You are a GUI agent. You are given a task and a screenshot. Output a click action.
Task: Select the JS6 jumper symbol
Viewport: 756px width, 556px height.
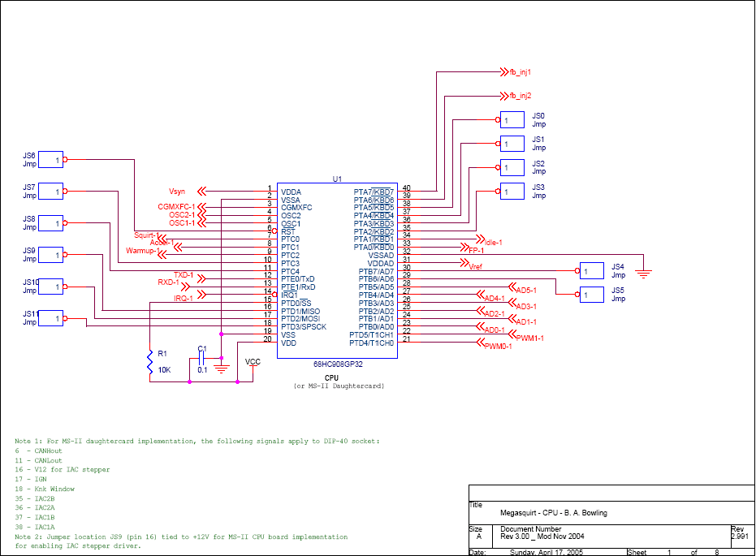click(51, 160)
